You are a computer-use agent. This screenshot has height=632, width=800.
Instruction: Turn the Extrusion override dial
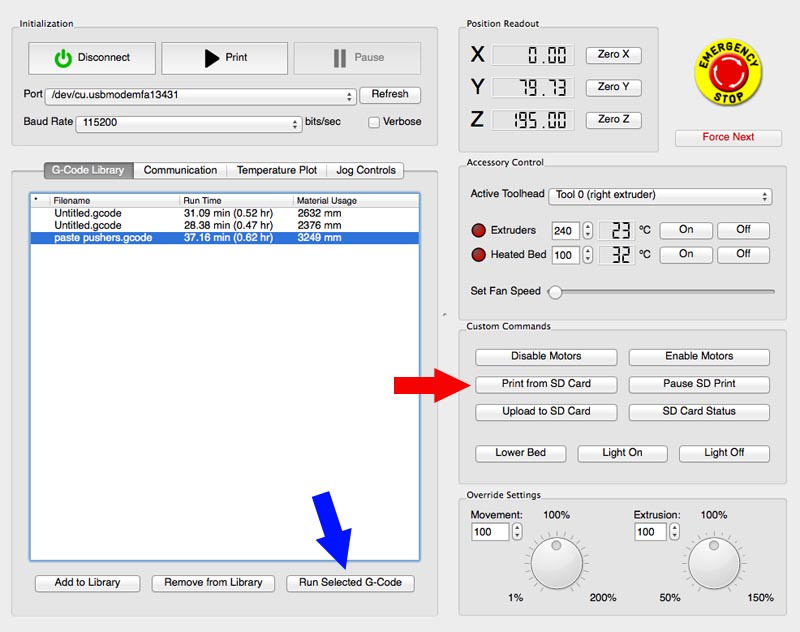point(714,563)
